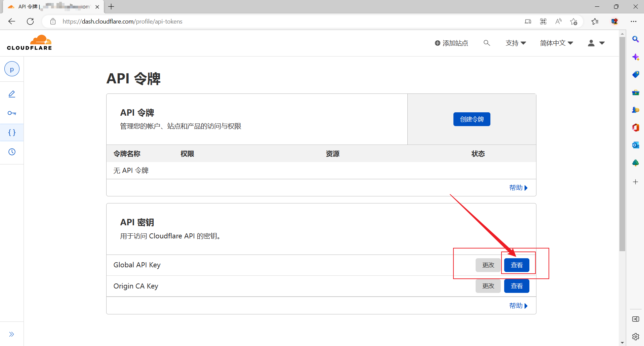This screenshot has height=346, width=644.
Task: Click the page vertical scrollbar
Action: coord(622,145)
